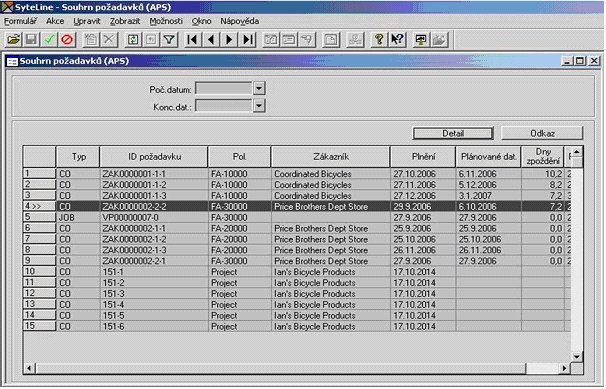Click the Zákazník column header
The image size is (606, 389).
coord(331,157)
